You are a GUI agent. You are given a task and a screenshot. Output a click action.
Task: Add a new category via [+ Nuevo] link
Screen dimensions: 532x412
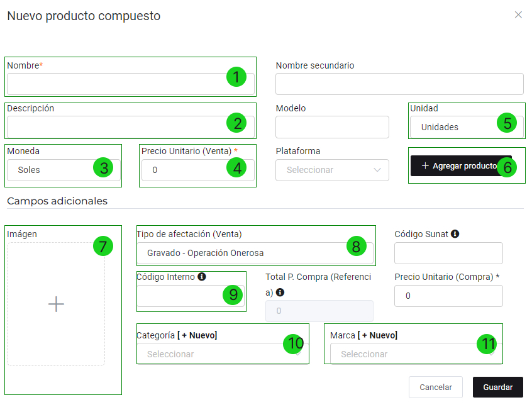[x=197, y=335]
